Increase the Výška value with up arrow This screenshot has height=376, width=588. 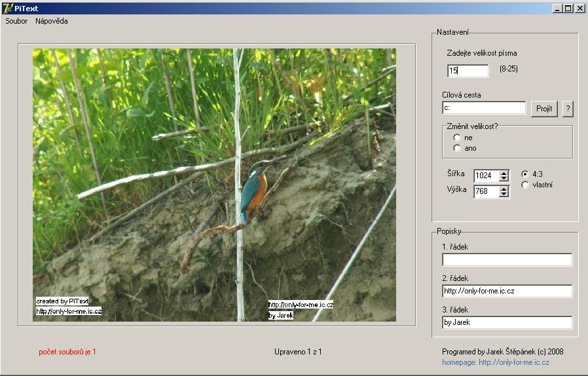click(504, 189)
